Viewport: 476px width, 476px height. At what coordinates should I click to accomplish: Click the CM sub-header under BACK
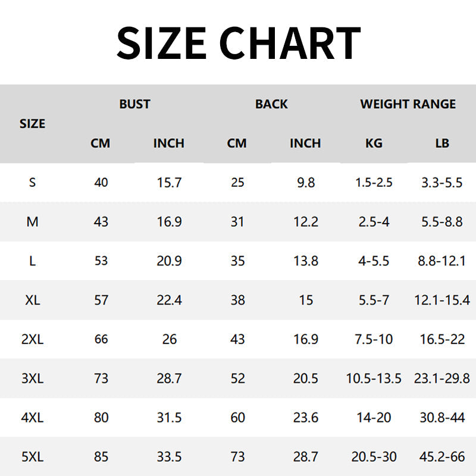click(x=237, y=143)
